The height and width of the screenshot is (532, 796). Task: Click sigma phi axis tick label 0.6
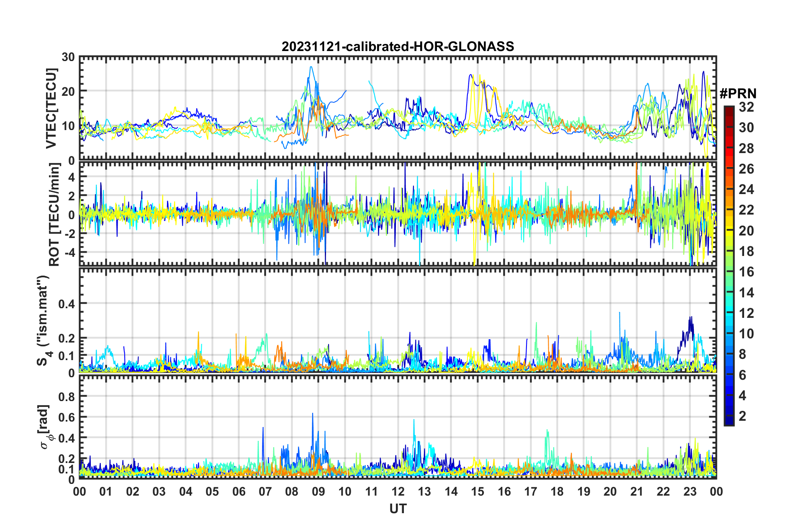click(66, 417)
